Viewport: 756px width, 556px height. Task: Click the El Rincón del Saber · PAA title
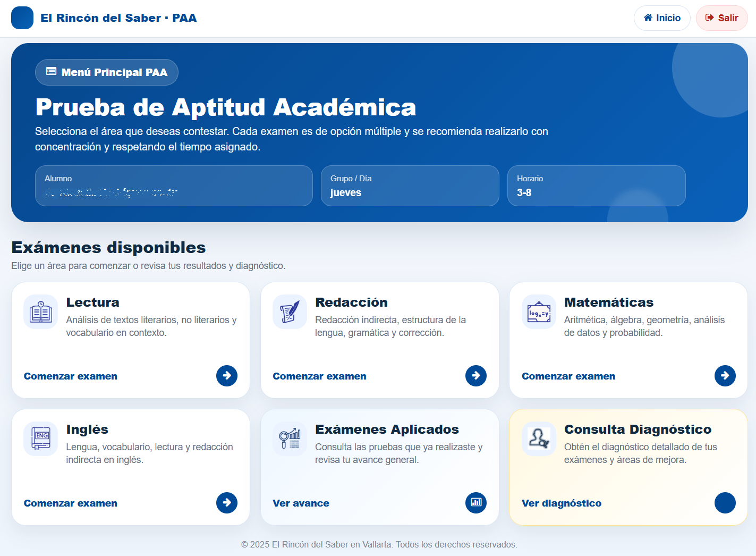coord(118,18)
